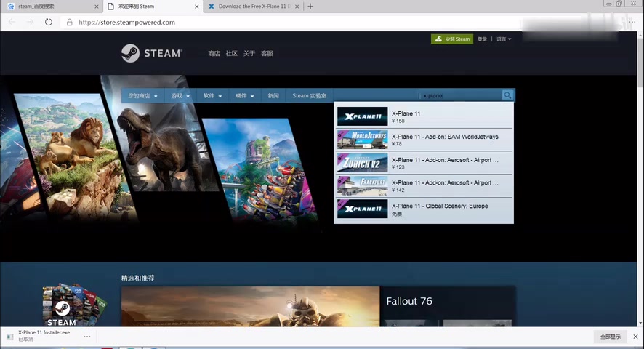
Task: Click the WorldJetways result thumbnail
Action: (x=362, y=140)
